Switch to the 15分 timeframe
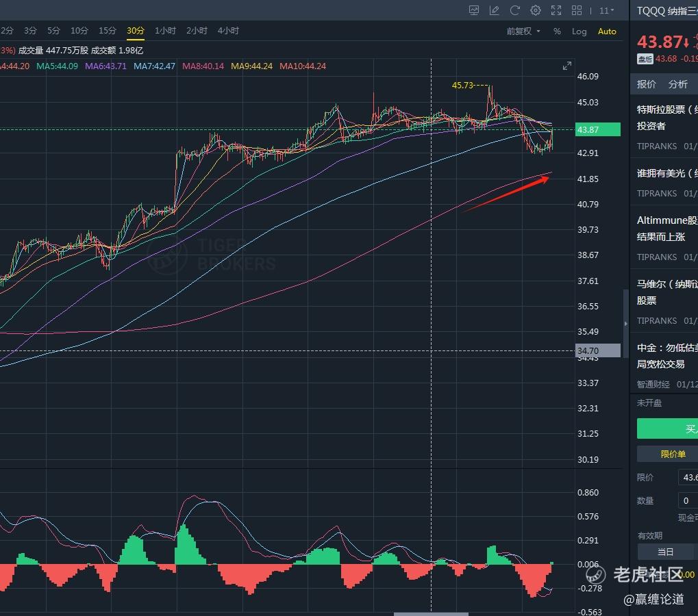This screenshot has width=698, height=616. coord(108,31)
